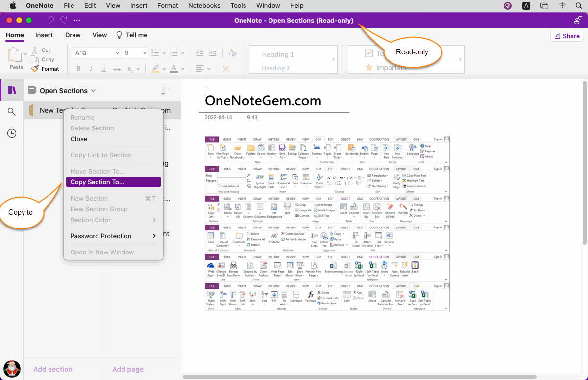Click the OneNoteGem.com page title field
The height and width of the screenshot is (380, 588).
(x=263, y=101)
